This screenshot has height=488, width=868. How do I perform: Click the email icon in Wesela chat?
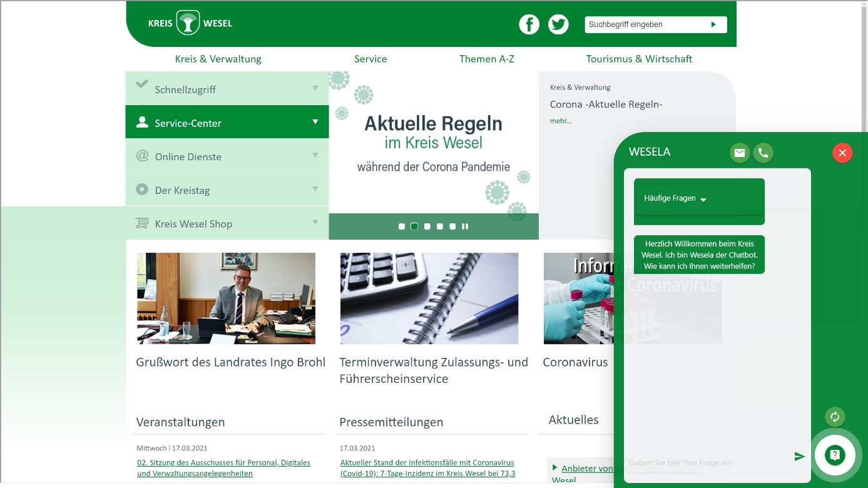740,153
